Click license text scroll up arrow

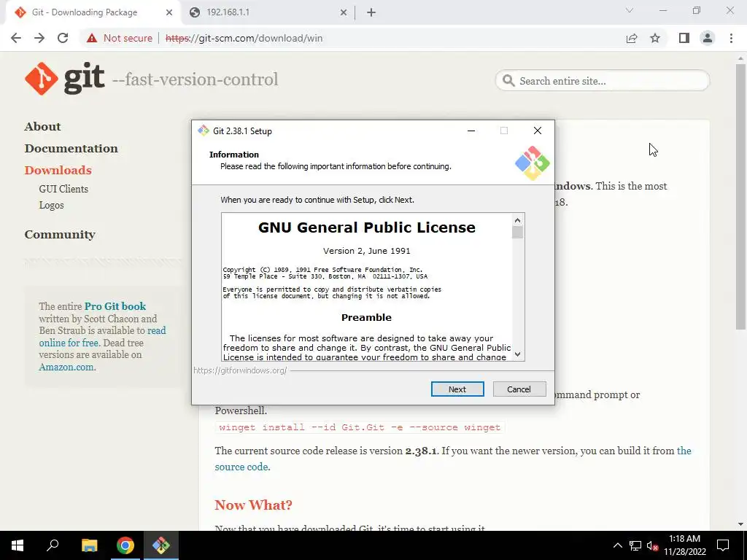517,219
